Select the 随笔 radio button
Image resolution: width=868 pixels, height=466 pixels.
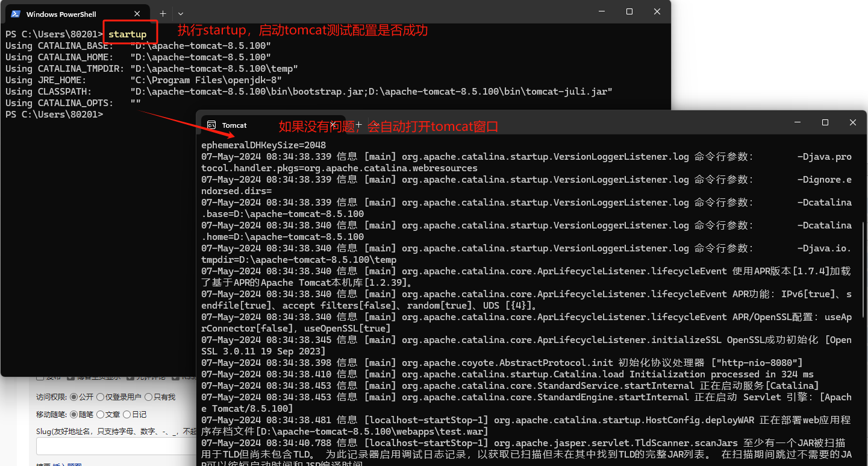[74, 414]
